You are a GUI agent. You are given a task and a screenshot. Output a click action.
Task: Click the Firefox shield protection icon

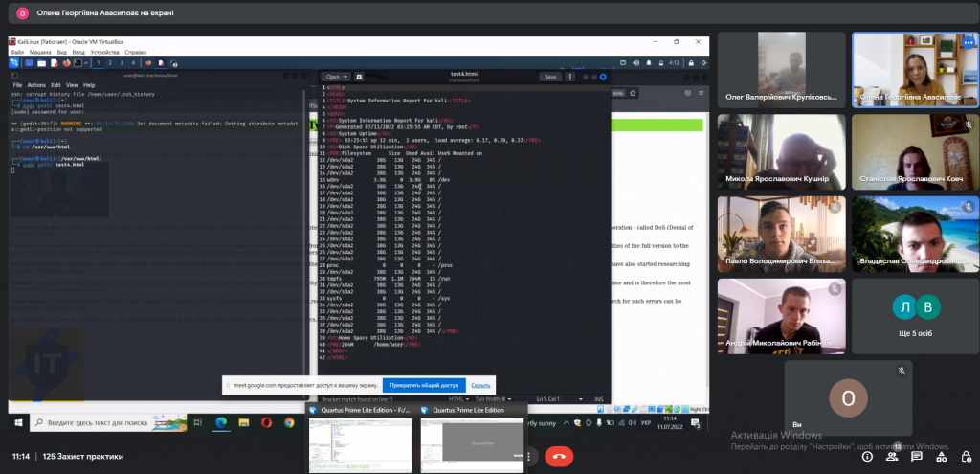click(x=688, y=93)
